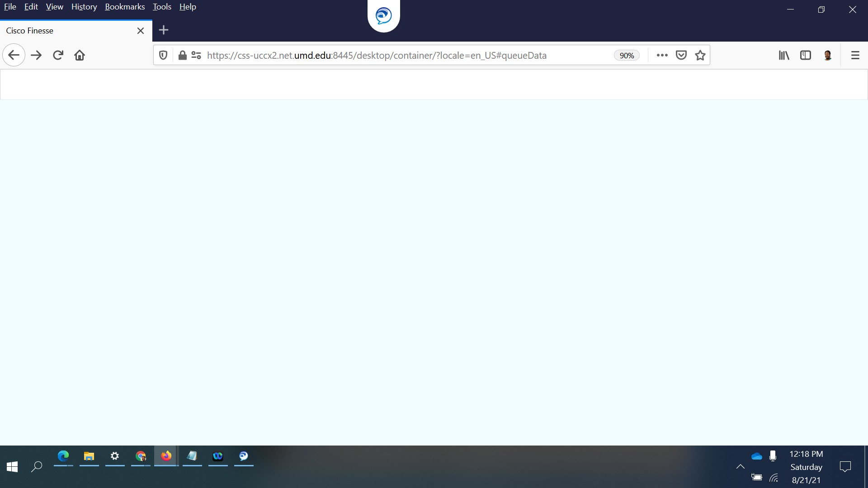Show hidden system tray icons

pos(740,467)
